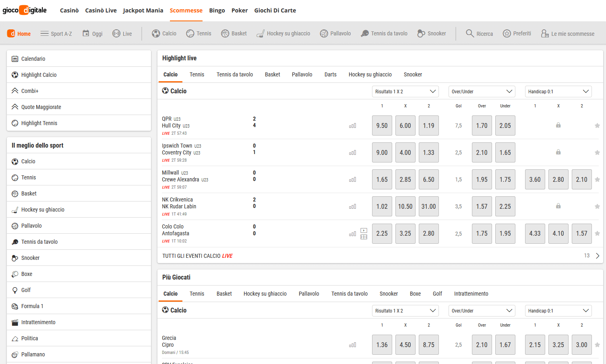Go to Casinò Live in main menu
The height and width of the screenshot is (364, 606).
point(101,10)
